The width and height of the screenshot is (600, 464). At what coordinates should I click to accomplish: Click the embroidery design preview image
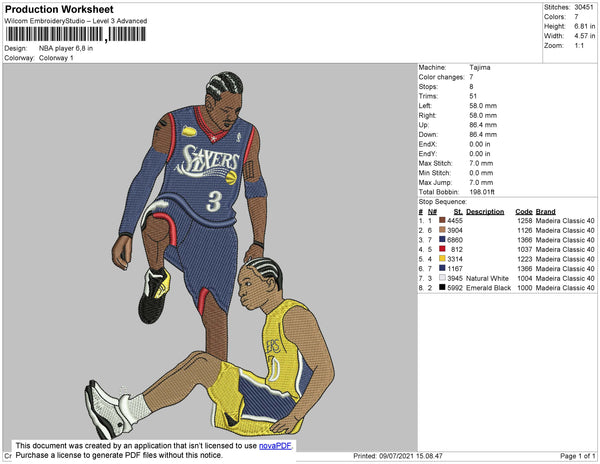click(x=210, y=256)
